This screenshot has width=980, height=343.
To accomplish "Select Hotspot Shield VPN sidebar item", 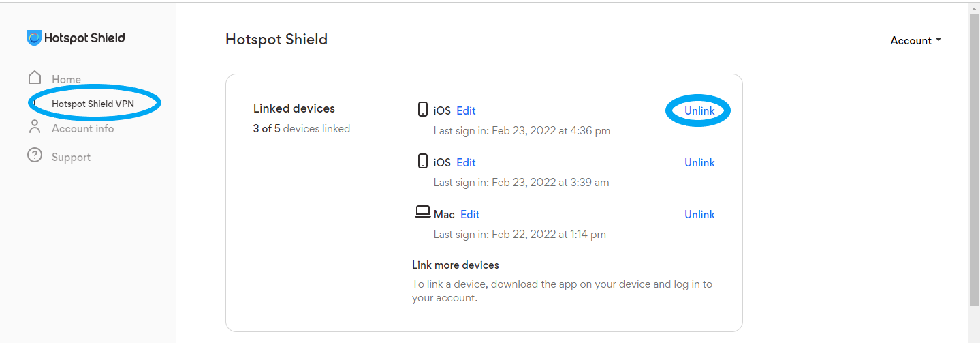I will pos(93,104).
